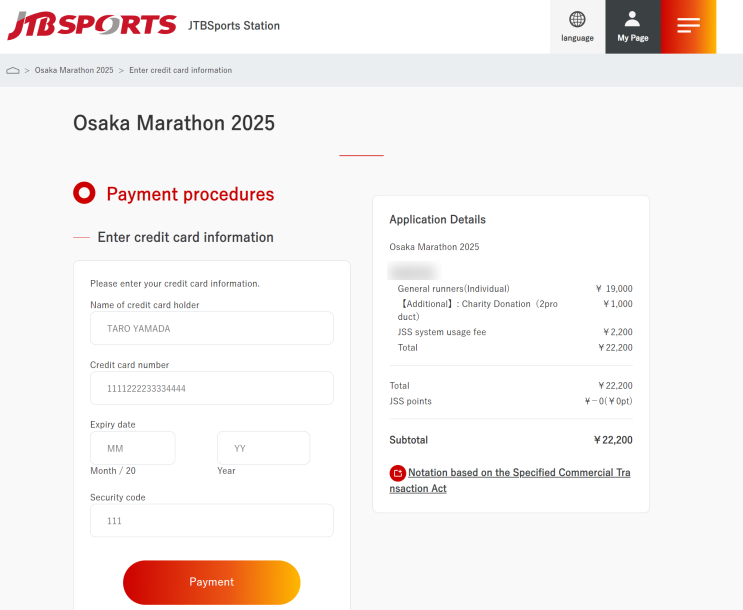Image resolution: width=743 pixels, height=610 pixels.
Task: Click the language label in header
Action: [x=577, y=38]
